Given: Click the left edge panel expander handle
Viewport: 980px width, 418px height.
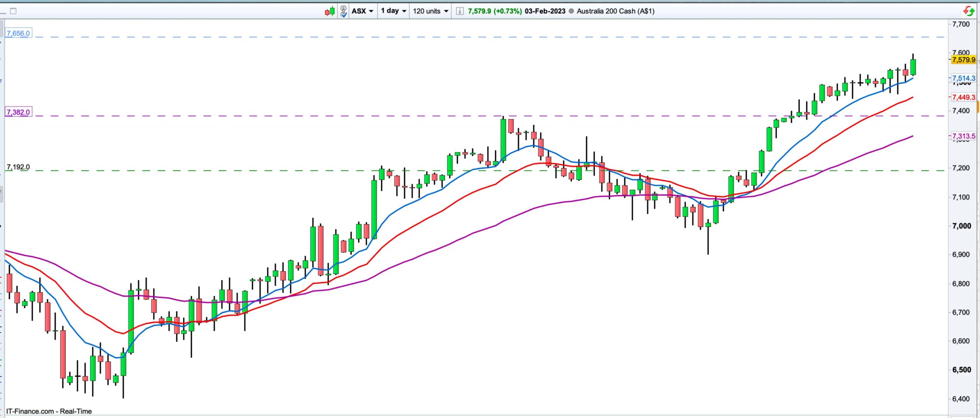Looking at the screenshot, I should [2, 194].
